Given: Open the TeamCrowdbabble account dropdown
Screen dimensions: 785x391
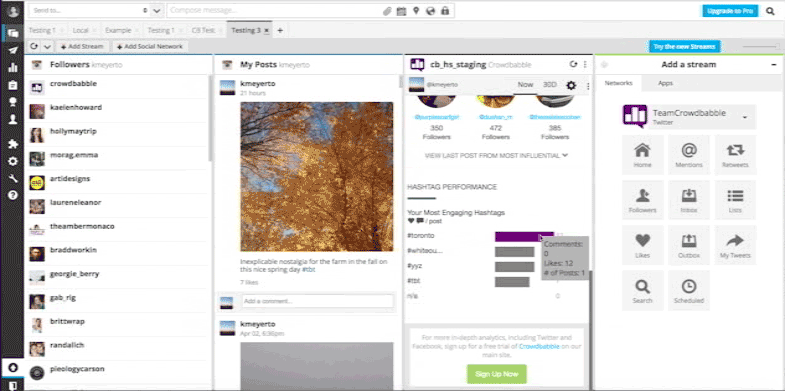Looking at the screenshot, I should [x=745, y=117].
